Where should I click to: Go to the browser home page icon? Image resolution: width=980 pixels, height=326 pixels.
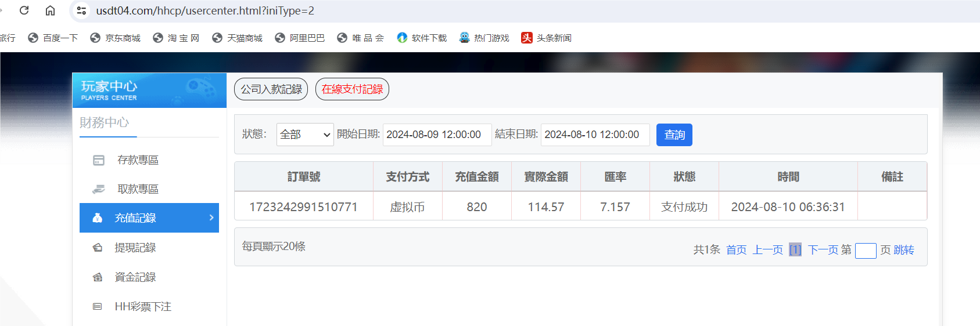click(x=51, y=10)
